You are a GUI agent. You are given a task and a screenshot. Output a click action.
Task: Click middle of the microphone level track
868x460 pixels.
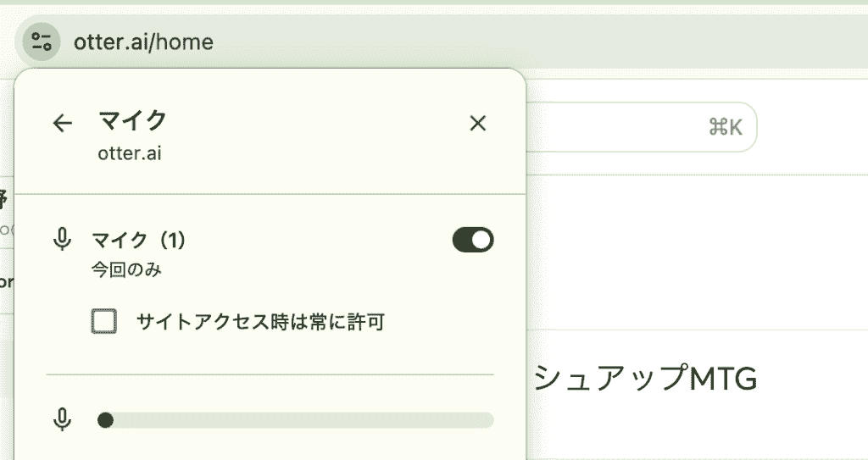[x=296, y=420]
